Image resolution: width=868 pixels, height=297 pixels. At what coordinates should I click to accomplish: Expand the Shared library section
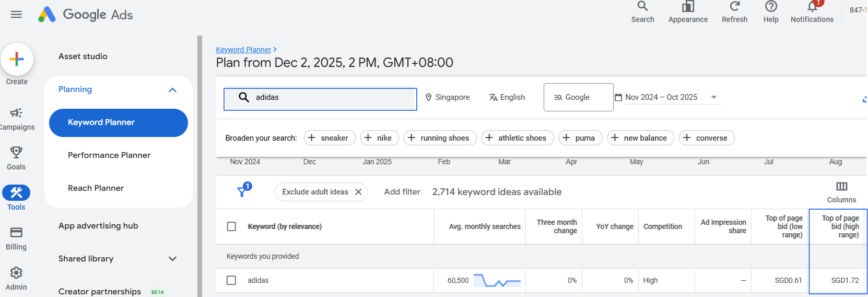point(173,259)
